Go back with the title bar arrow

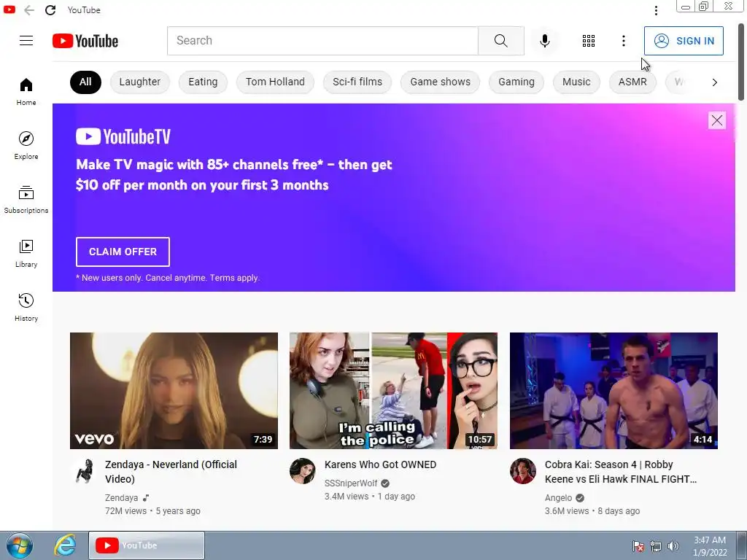pyautogui.click(x=29, y=10)
